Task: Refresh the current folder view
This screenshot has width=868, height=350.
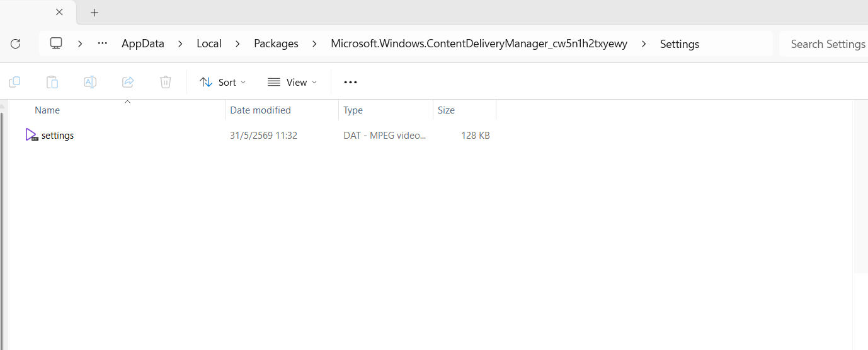Action: pyautogui.click(x=16, y=44)
